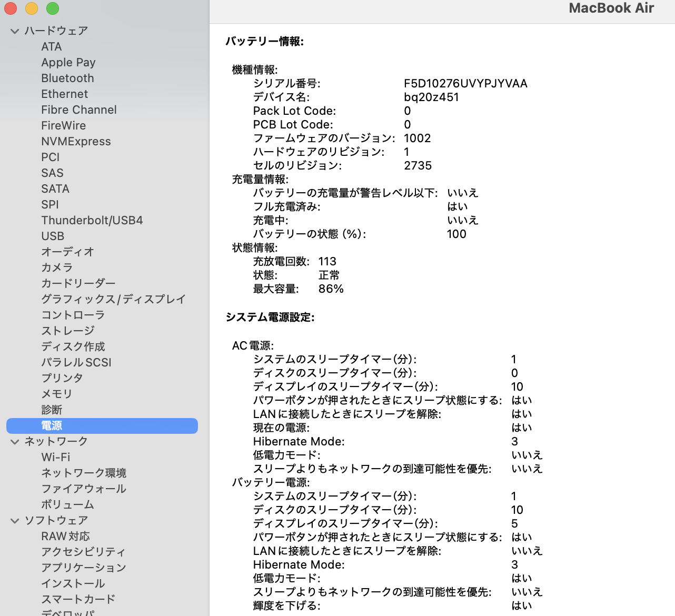Open アプリケーション under ソフトウェア
The height and width of the screenshot is (616, 675).
[x=84, y=568]
